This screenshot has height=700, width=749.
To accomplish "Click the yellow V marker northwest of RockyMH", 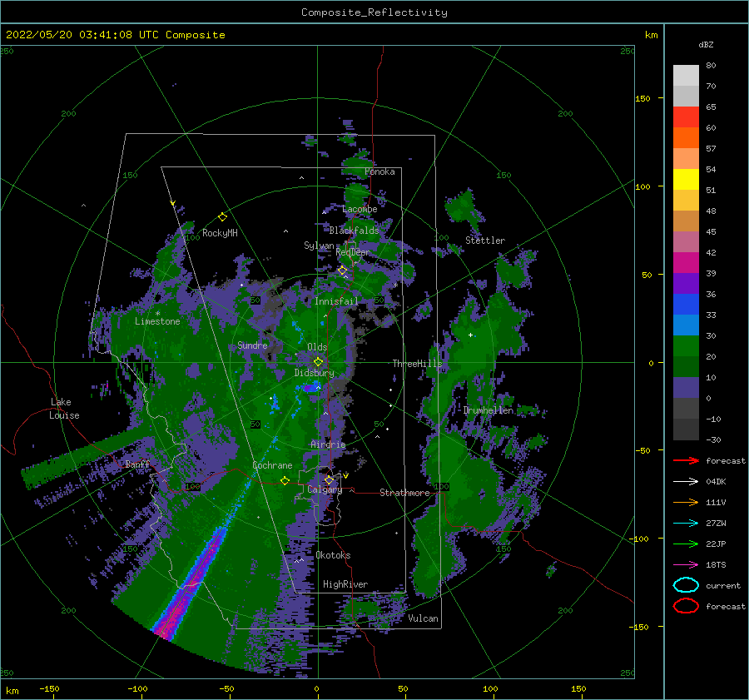I will pos(173,203).
